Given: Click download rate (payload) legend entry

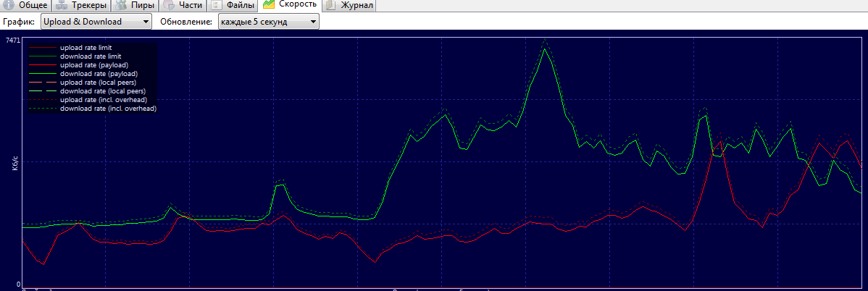Looking at the screenshot, I should tap(99, 74).
